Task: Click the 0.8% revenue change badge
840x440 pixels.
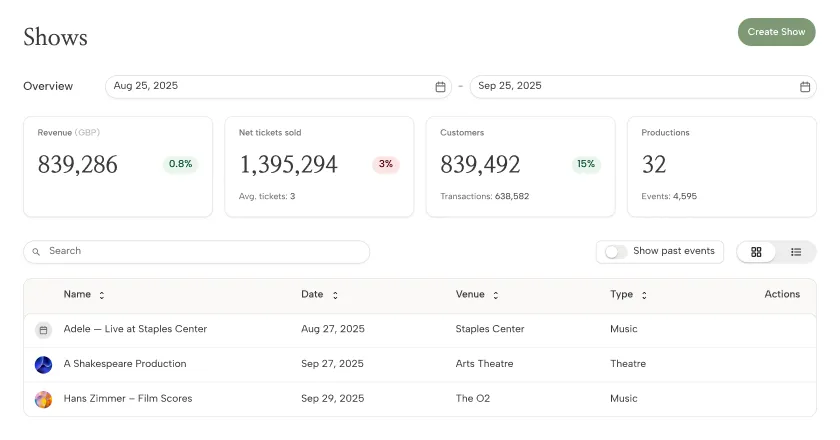Action: click(181, 164)
